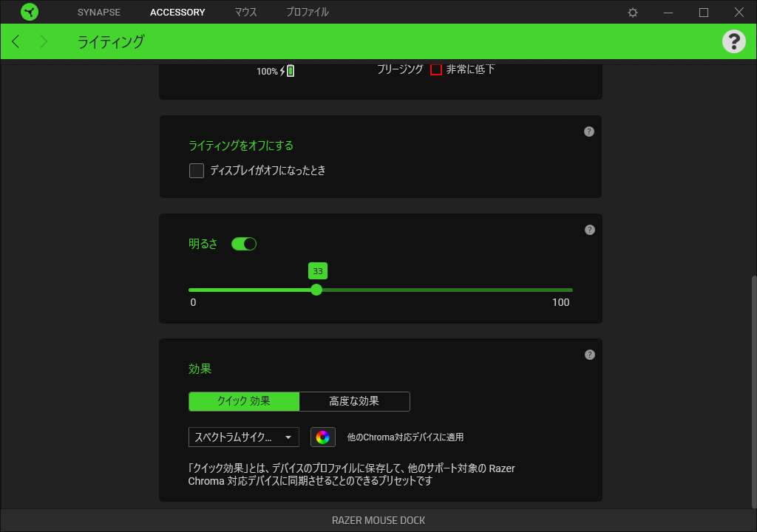Click the battery charging icon
Image resolution: width=757 pixels, height=532 pixels.
[288, 71]
